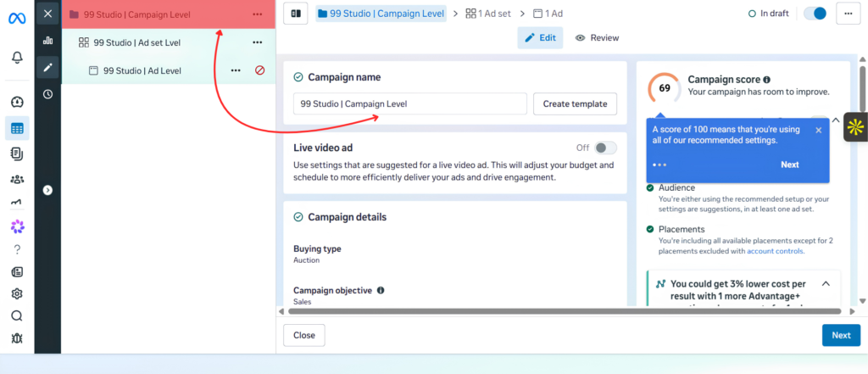Viewport: 868px width, 374px height.
Task: Click the vertical scrollbar down arrow
Action: tap(862, 301)
